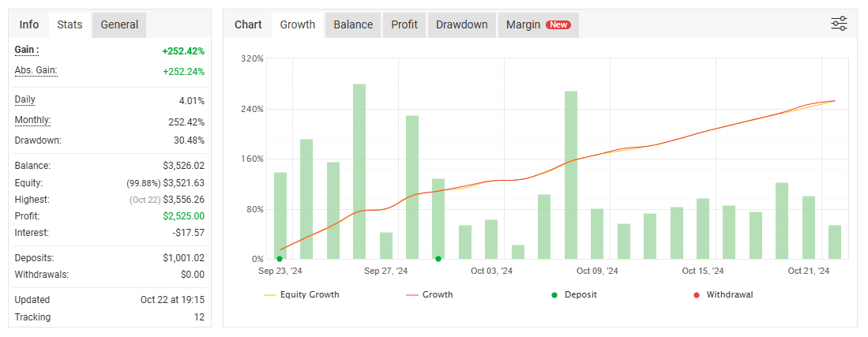Click the Withdrawals value $0.00
The width and height of the screenshot is (868, 337).
click(193, 275)
